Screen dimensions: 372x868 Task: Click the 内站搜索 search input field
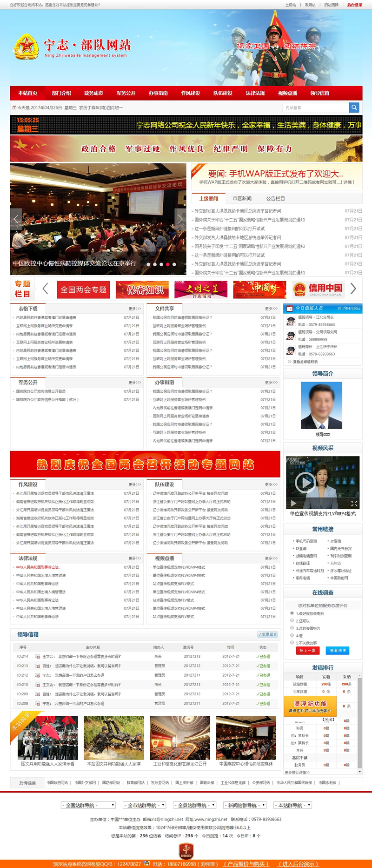(x=315, y=108)
